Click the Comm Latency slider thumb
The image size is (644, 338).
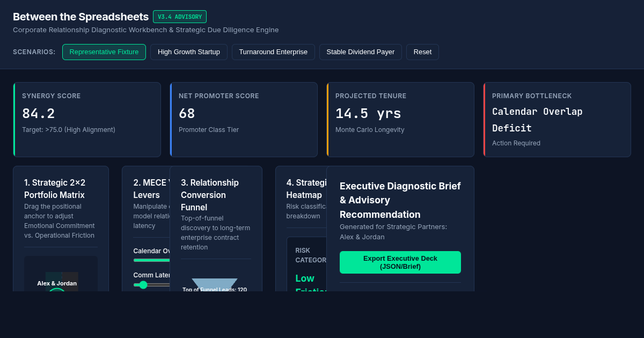tap(143, 285)
